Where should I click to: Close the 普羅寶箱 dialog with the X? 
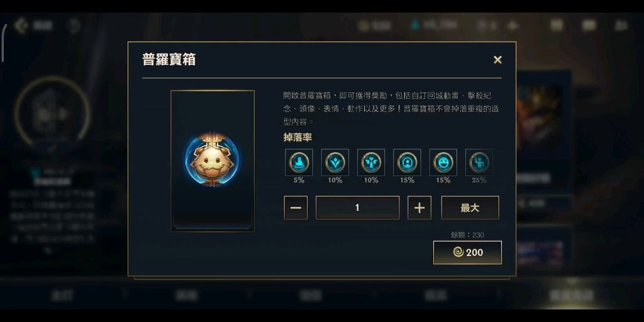click(497, 60)
